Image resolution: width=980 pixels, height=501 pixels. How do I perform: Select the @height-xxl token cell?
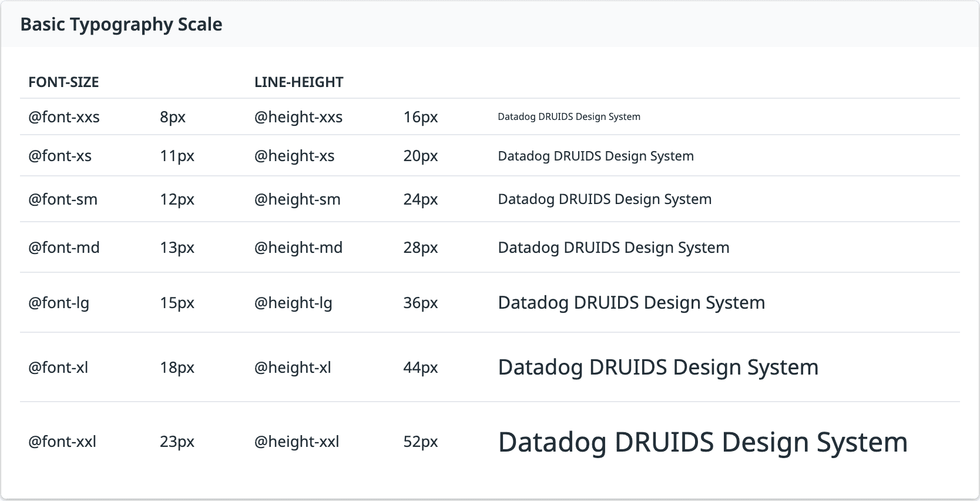click(297, 442)
